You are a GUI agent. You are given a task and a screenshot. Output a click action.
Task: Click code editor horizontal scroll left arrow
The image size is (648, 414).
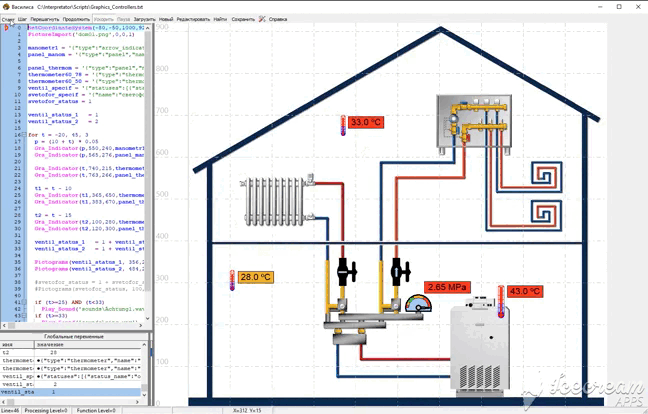point(3,326)
